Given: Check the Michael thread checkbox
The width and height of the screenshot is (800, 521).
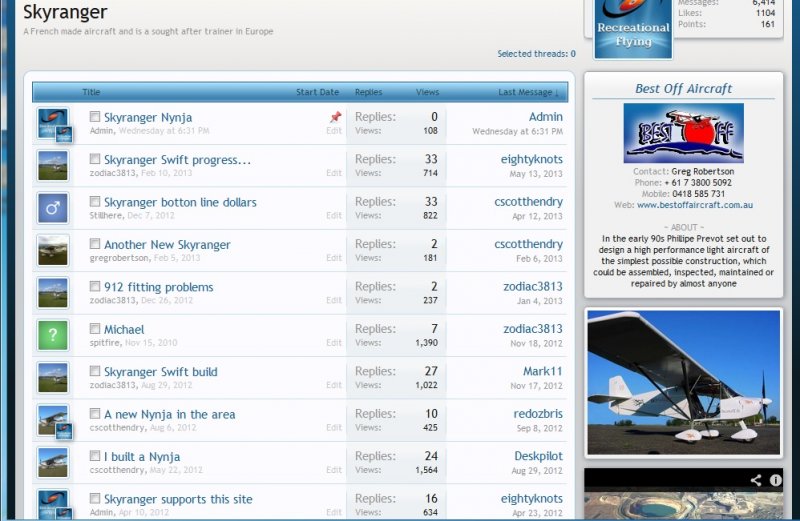Looking at the screenshot, I should click(x=95, y=329).
